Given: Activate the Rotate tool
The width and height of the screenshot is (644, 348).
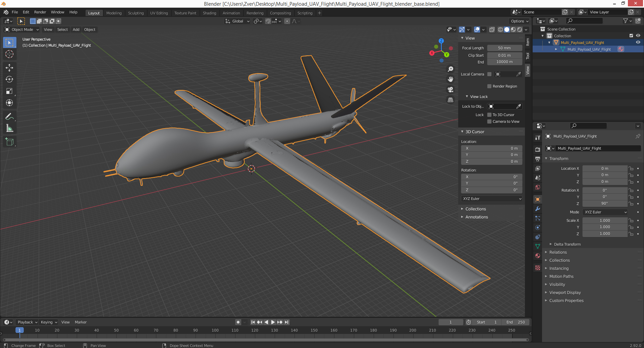Looking at the screenshot, I should [9, 80].
